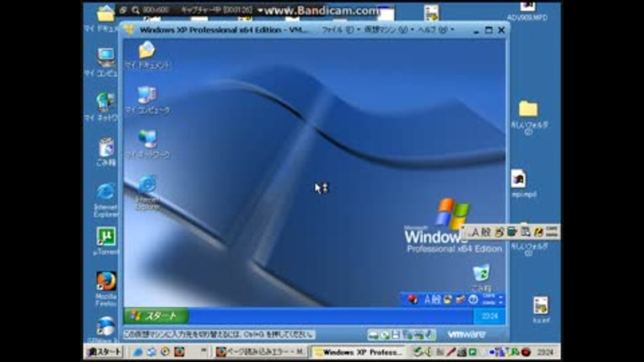644x362 pixels.
Task: Click the Bandicam magnifier search icon
Action: click(136, 10)
